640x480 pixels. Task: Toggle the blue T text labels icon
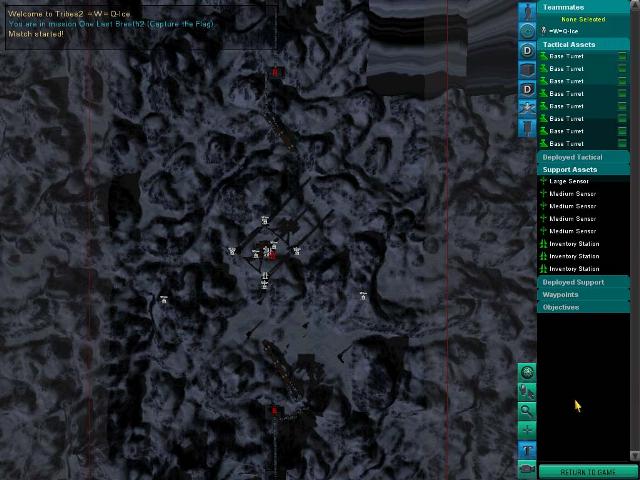[527, 450]
